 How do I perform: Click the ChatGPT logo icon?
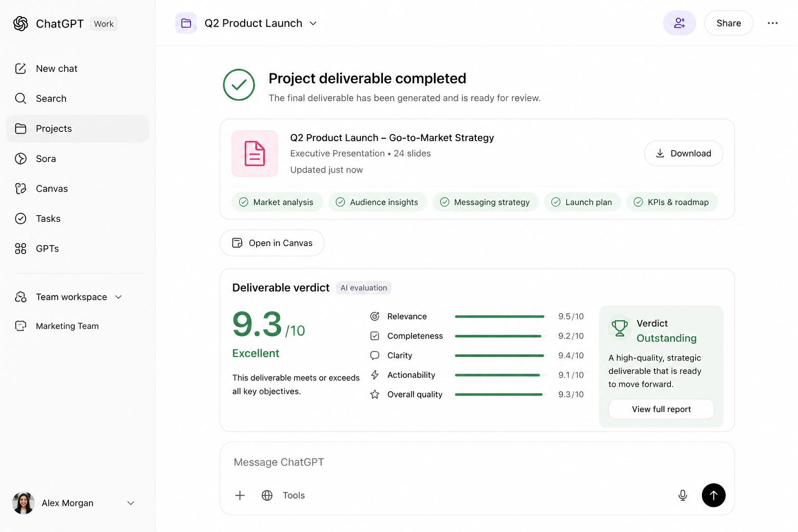click(x=21, y=23)
